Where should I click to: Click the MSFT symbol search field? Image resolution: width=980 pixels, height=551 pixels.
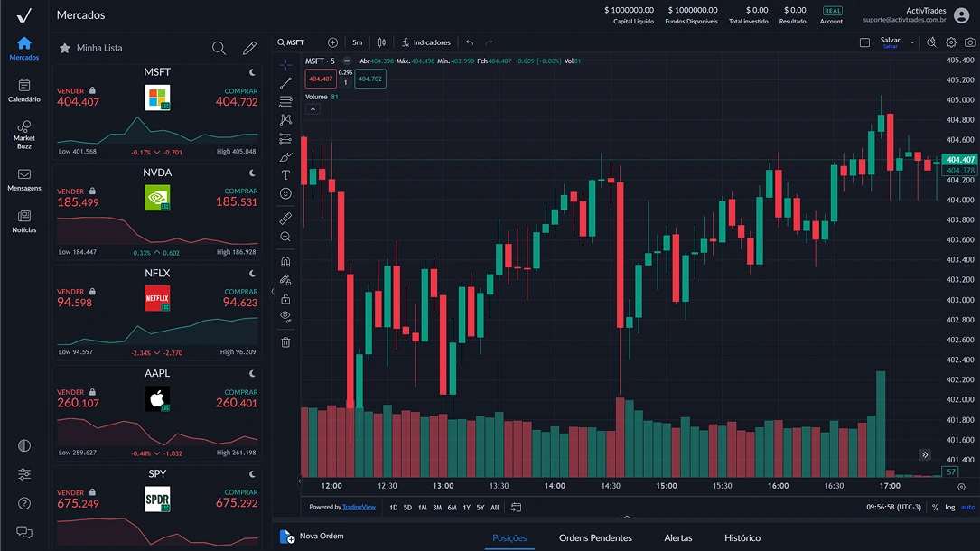(x=291, y=42)
